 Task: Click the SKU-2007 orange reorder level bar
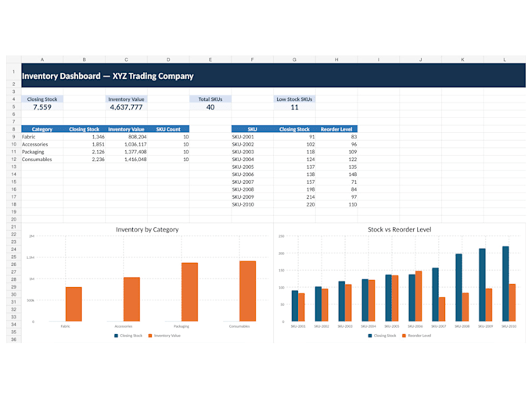click(x=442, y=309)
